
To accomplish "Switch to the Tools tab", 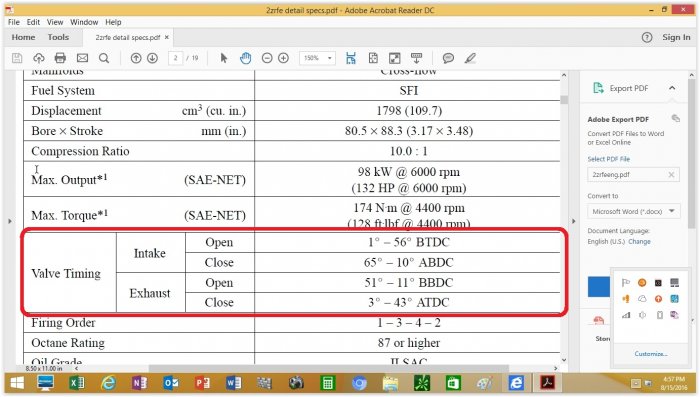I will tap(58, 37).
